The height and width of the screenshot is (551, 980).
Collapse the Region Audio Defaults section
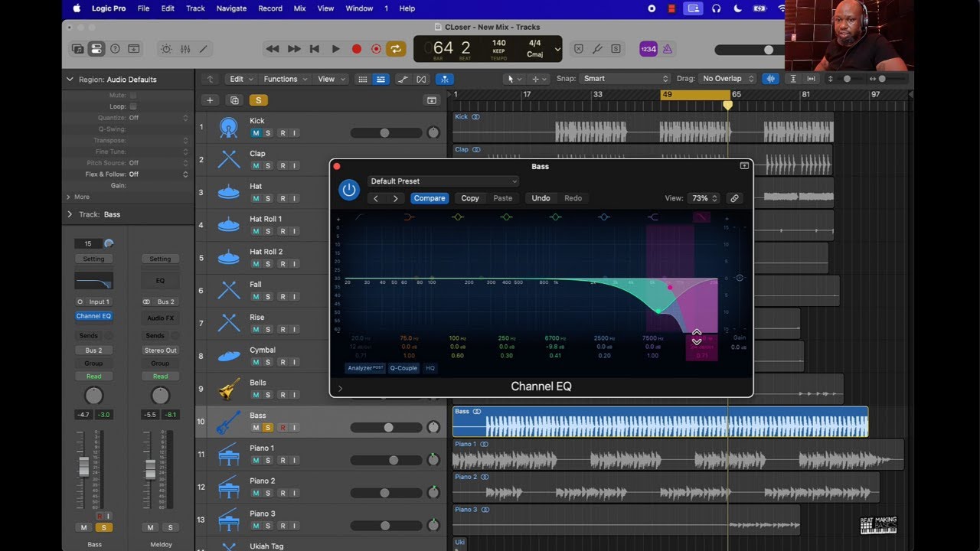(70, 80)
